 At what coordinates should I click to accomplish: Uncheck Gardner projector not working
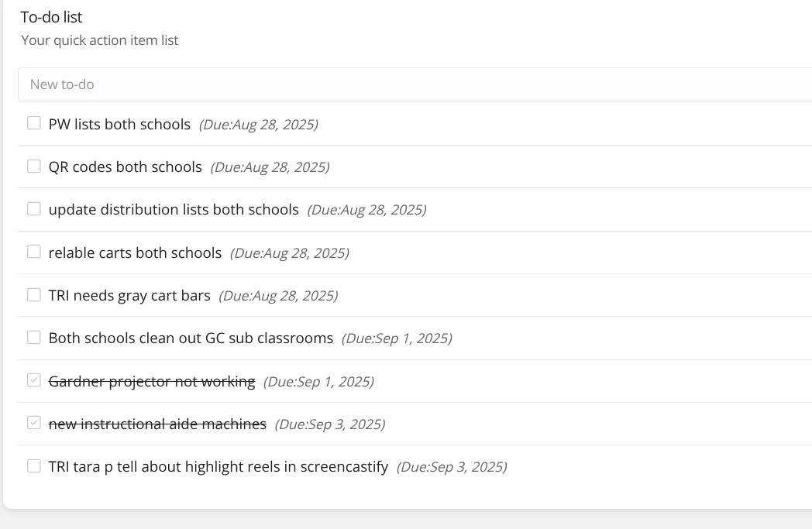click(33, 380)
